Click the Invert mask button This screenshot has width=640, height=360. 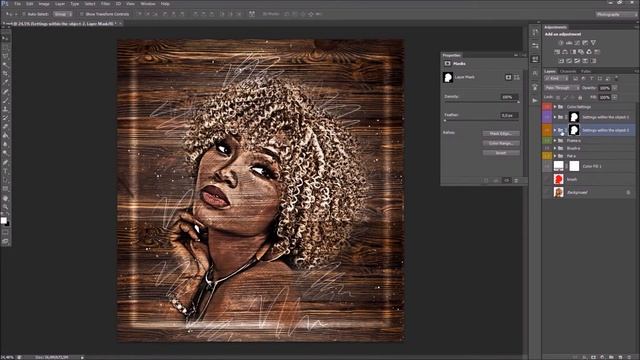click(x=501, y=153)
